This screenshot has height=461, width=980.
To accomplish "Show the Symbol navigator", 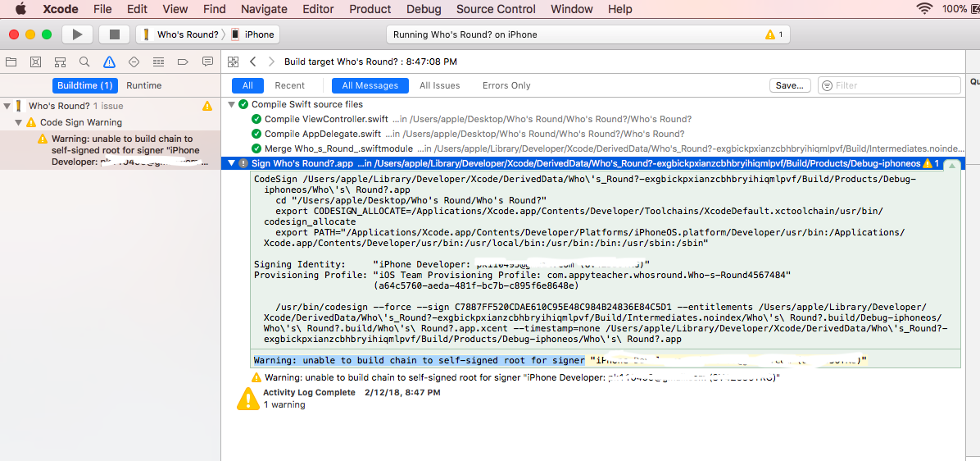I will pos(60,62).
